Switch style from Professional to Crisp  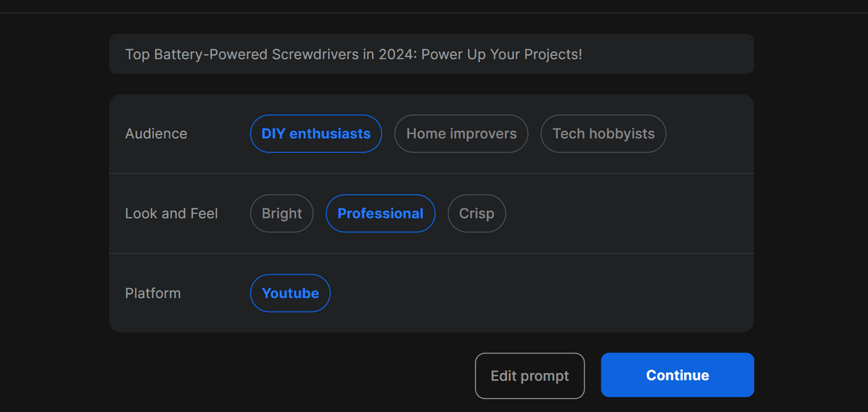476,213
